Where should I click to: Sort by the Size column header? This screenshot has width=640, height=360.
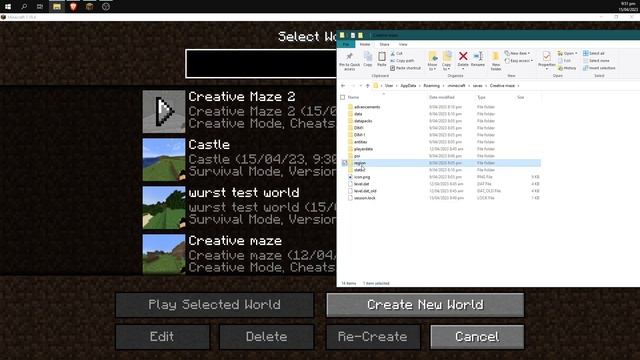tap(520, 98)
